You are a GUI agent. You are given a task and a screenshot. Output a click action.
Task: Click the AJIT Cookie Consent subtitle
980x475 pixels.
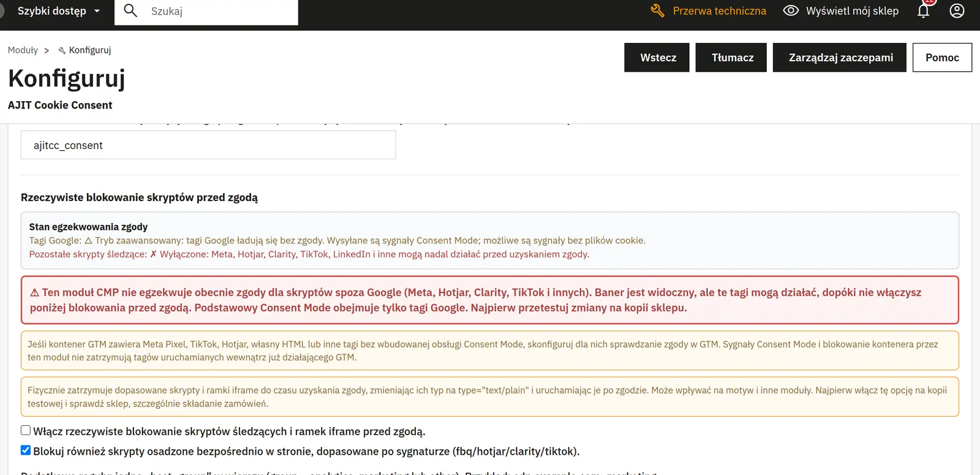(60, 105)
